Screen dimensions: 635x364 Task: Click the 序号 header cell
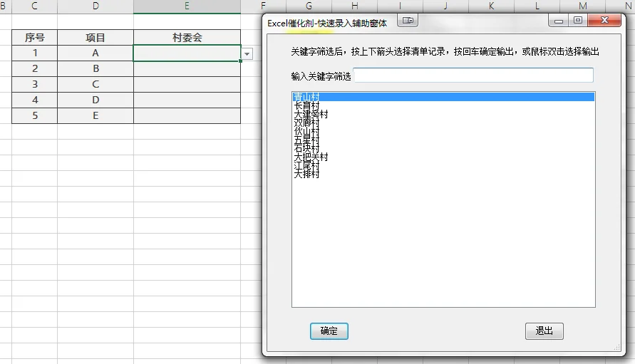point(34,37)
